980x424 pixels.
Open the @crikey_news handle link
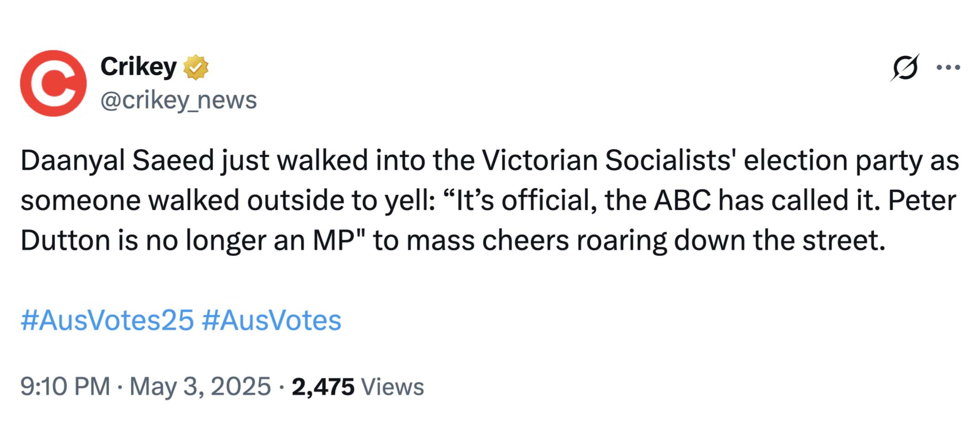178,99
